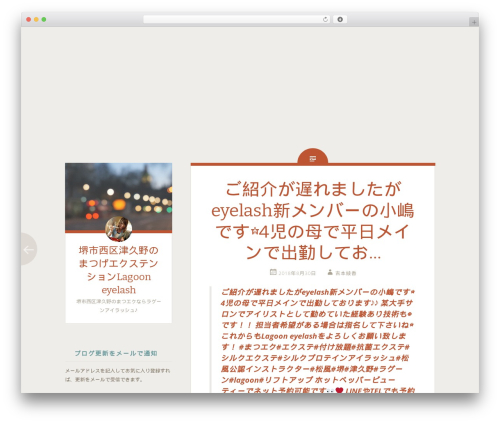The width and height of the screenshot is (500, 423).
Task: Click the author person icon
Action: tap(330, 272)
